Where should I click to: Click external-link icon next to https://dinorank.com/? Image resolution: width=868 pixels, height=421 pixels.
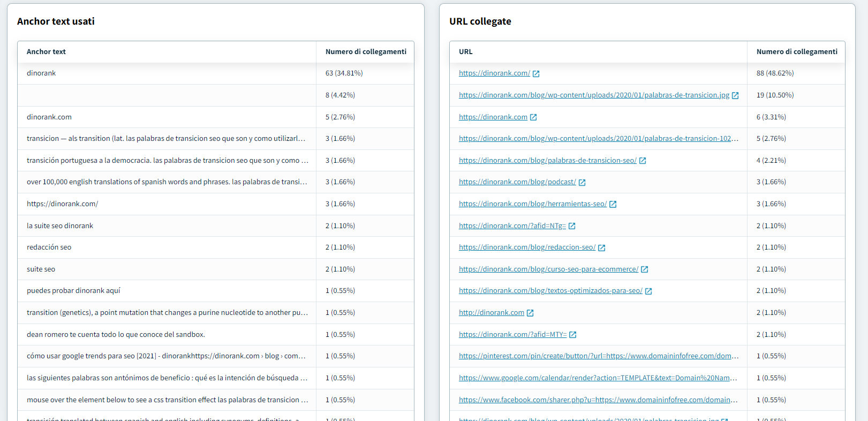(x=536, y=74)
